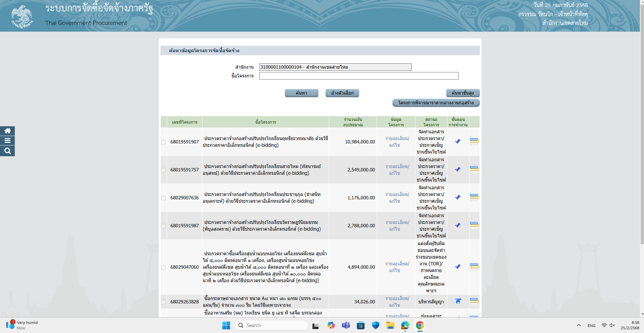The width and height of the screenshot is (644, 333).
Task: Click the ล้างตัวเลือก clear options button
Action: tap(342, 93)
